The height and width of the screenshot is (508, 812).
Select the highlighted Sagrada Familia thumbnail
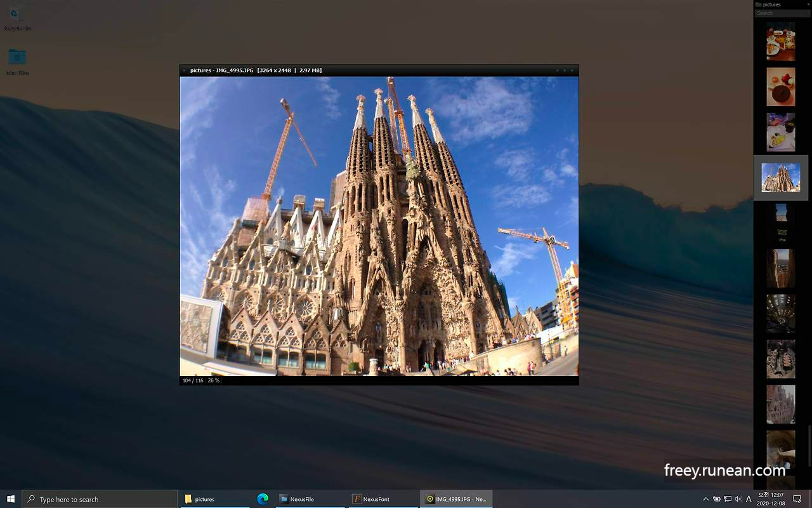(780, 178)
